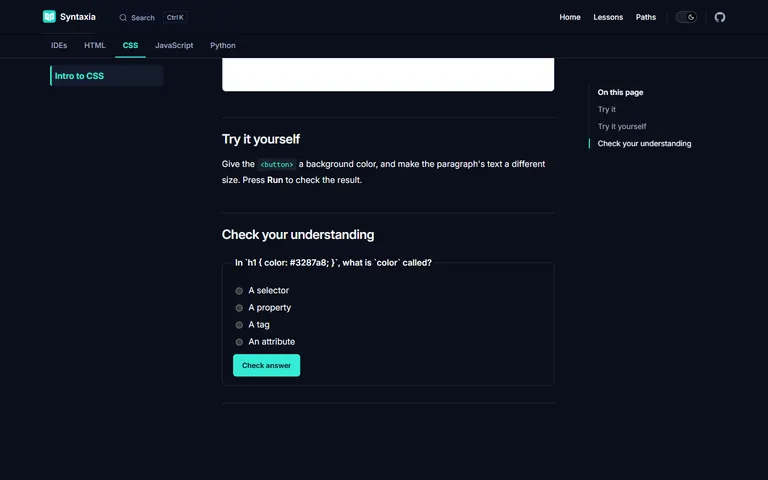768x480 pixels.
Task: Click the Ctrl K shortcut badge
Action: [x=175, y=18]
